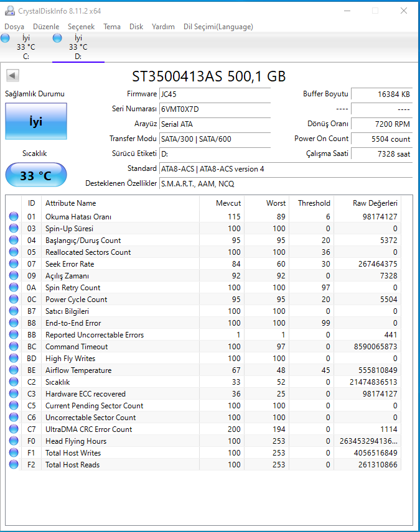Click status orb for Total Host Reads
The width and height of the screenshot is (420, 532).
[14, 464]
